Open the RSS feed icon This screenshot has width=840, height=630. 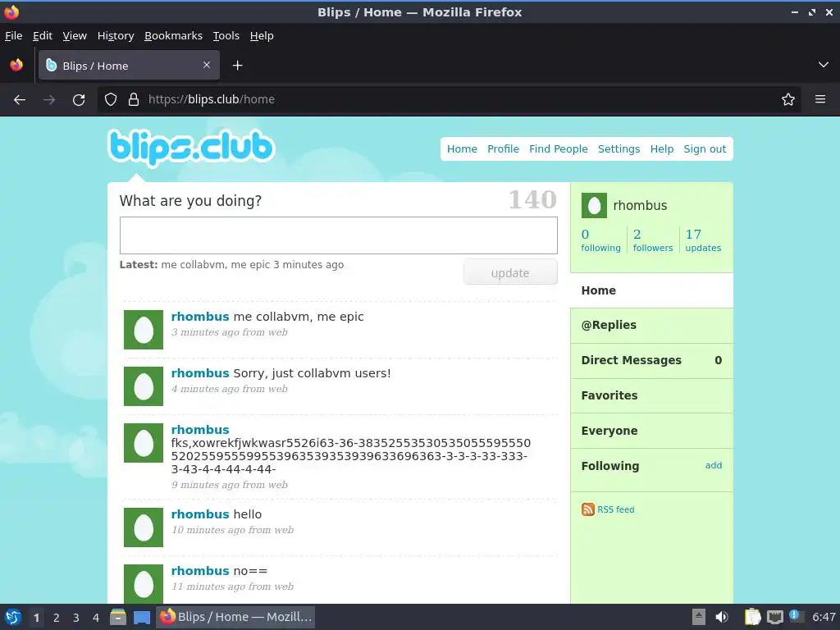pyautogui.click(x=587, y=509)
